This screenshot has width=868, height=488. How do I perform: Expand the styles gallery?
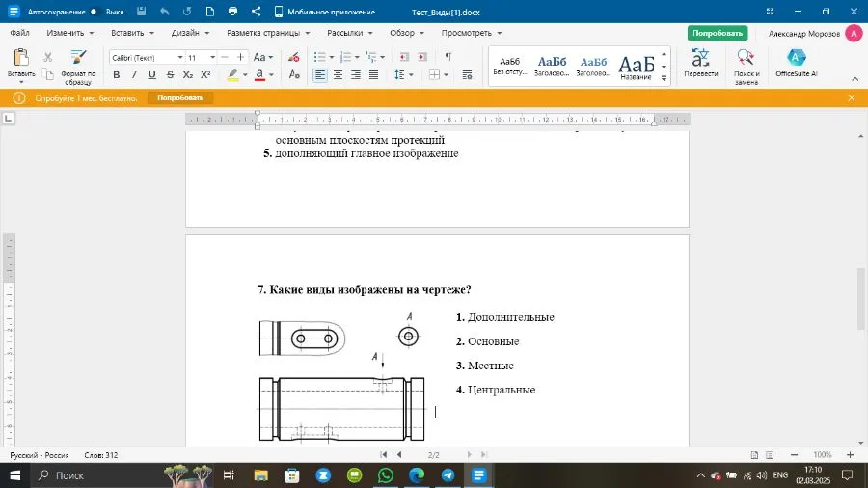(664, 78)
